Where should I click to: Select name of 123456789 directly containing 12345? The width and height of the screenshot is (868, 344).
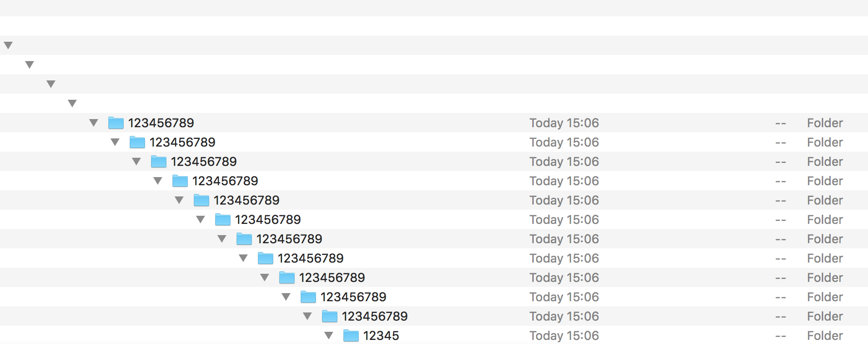pos(375,317)
